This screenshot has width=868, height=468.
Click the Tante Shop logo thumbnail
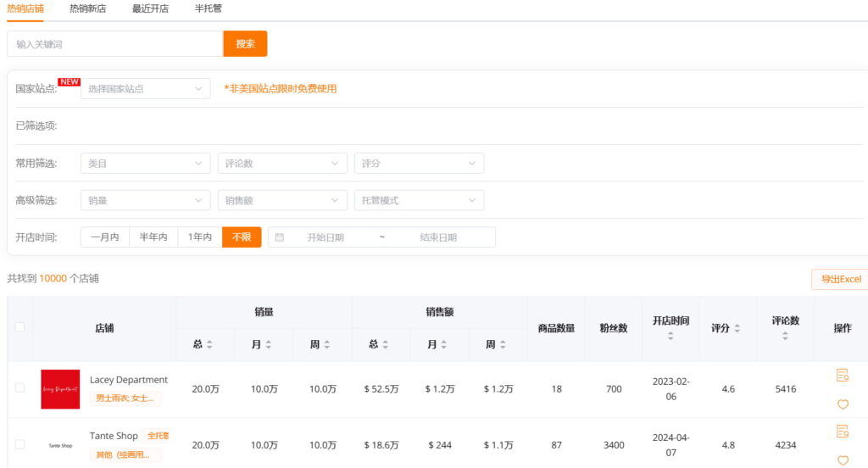point(60,445)
